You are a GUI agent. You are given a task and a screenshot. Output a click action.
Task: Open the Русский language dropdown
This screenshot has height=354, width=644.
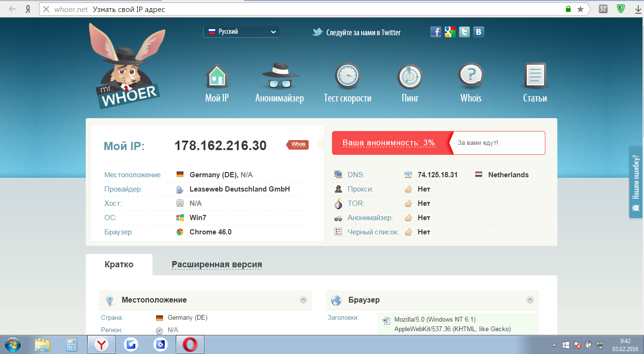pyautogui.click(x=241, y=32)
